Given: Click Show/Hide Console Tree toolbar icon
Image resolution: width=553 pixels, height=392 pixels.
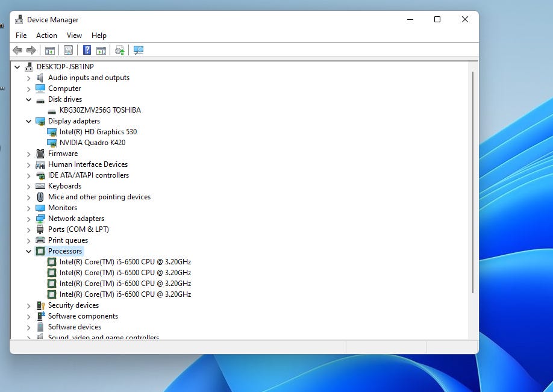Looking at the screenshot, I should [50, 51].
